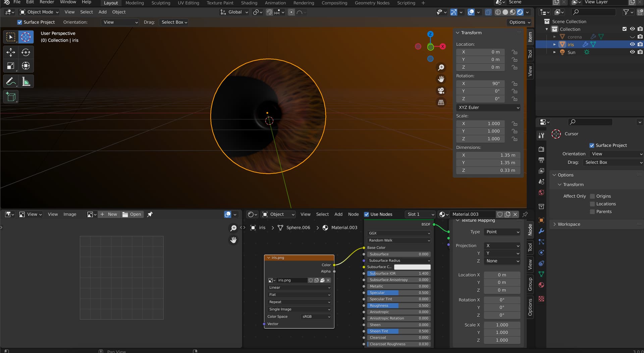Expand the iris object in outliner
Image resolution: width=644 pixels, height=353 pixels.
[554, 44]
